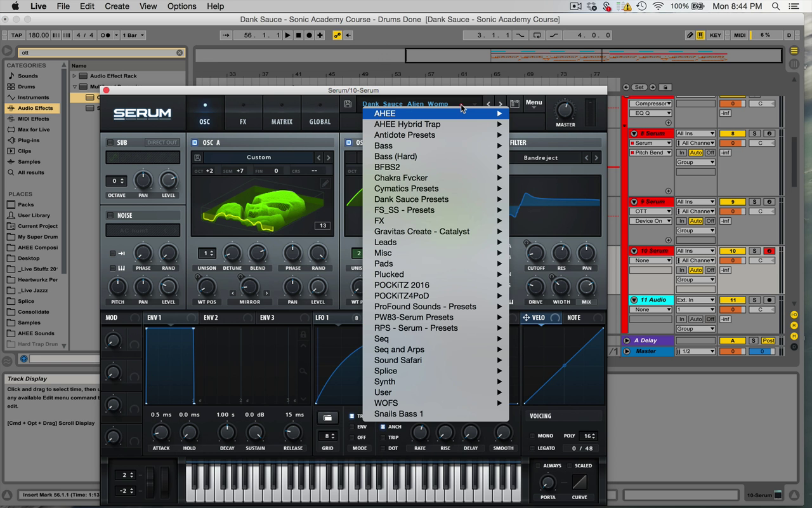Open the Create menu in menu bar

[117, 6]
